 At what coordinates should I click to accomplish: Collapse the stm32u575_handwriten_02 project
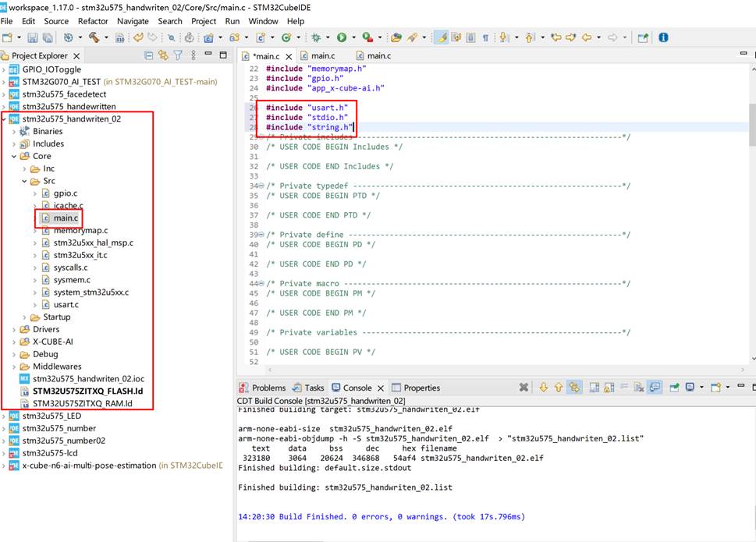click(x=5, y=119)
